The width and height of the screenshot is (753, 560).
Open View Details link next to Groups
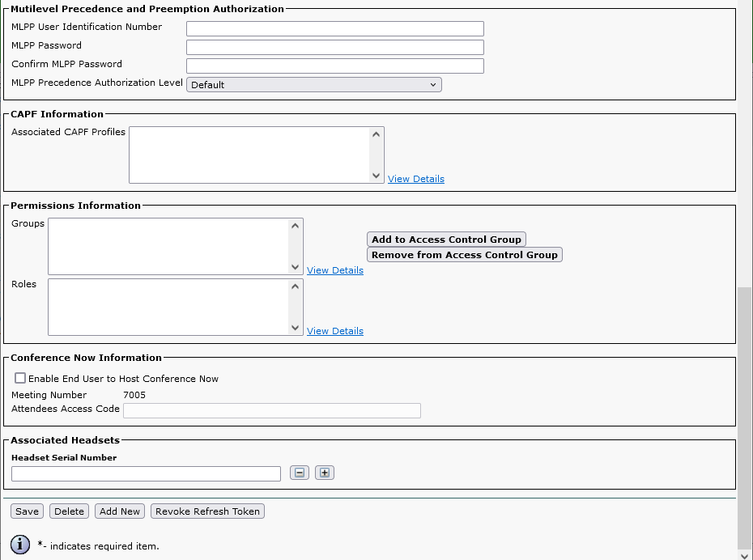[x=334, y=270]
